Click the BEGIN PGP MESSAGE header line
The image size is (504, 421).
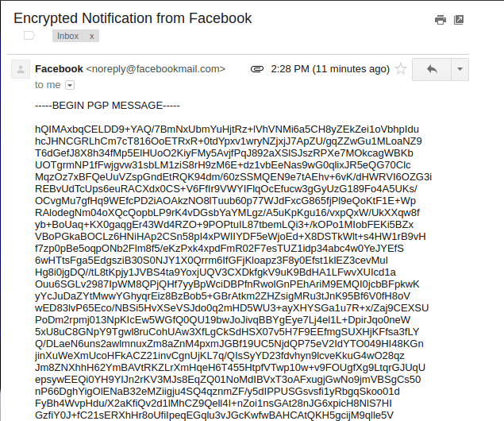(107, 105)
